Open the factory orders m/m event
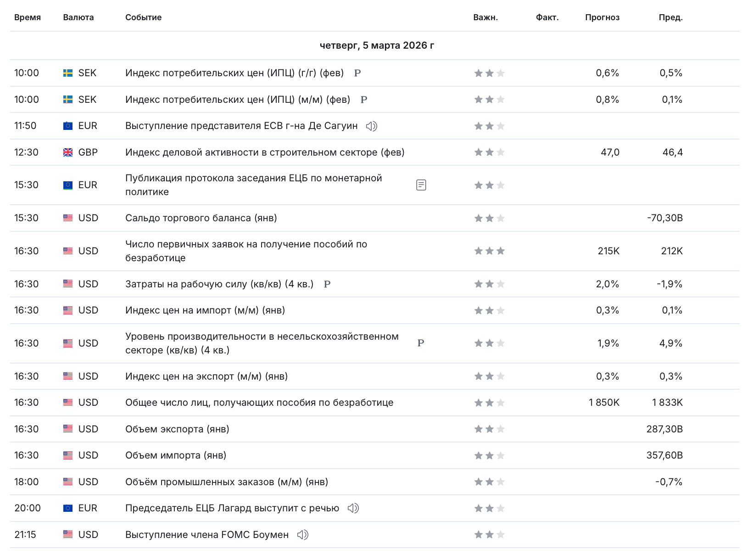The image size is (747, 560). point(227,482)
